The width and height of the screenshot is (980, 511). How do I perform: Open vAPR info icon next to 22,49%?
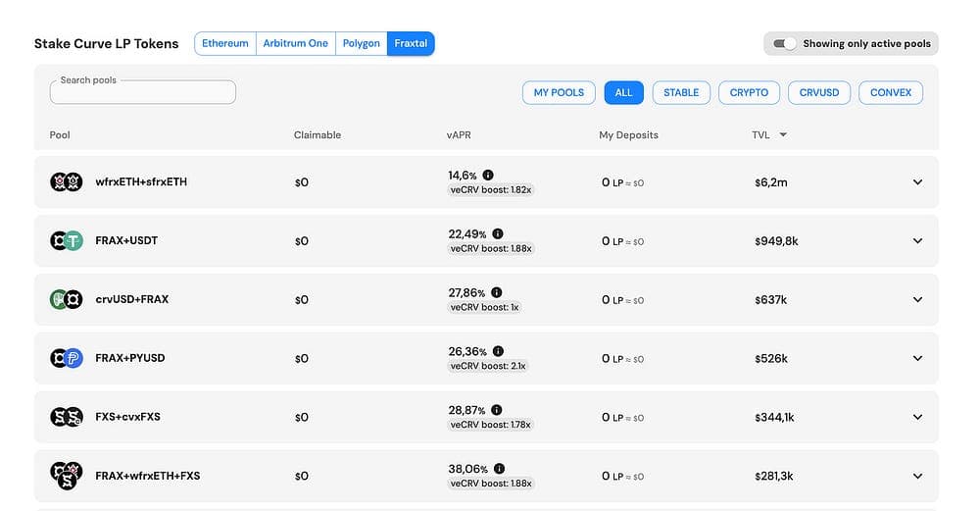(498, 233)
